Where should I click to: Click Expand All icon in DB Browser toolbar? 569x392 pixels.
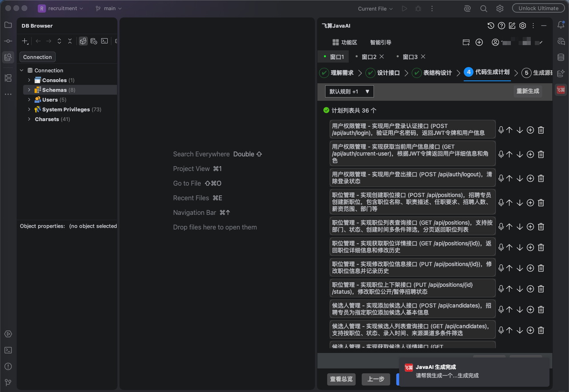[59, 41]
